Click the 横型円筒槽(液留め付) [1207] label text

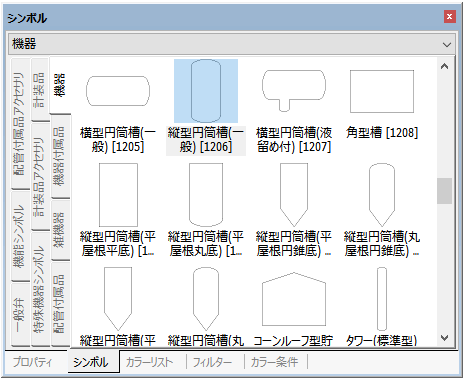pos(294,140)
